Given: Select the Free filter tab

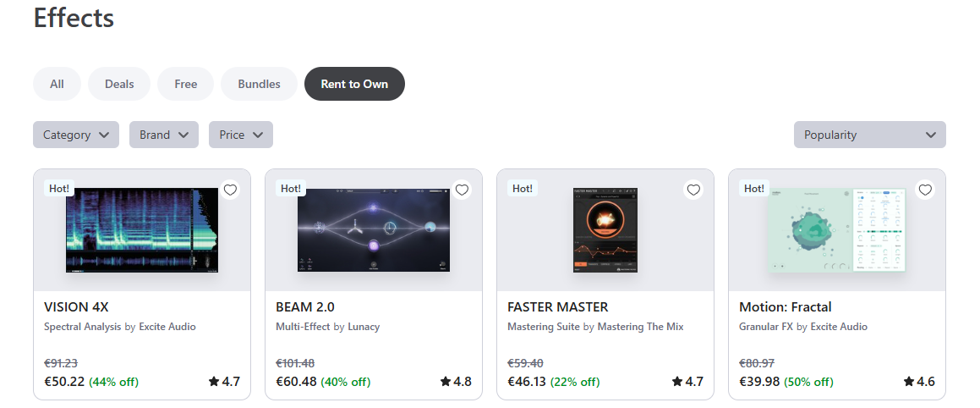Looking at the screenshot, I should click(x=185, y=84).
